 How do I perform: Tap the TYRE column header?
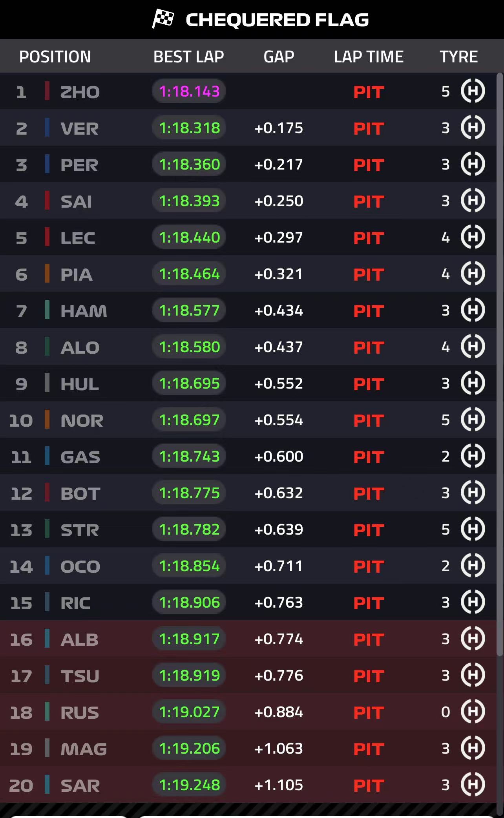tap(458, 57)
